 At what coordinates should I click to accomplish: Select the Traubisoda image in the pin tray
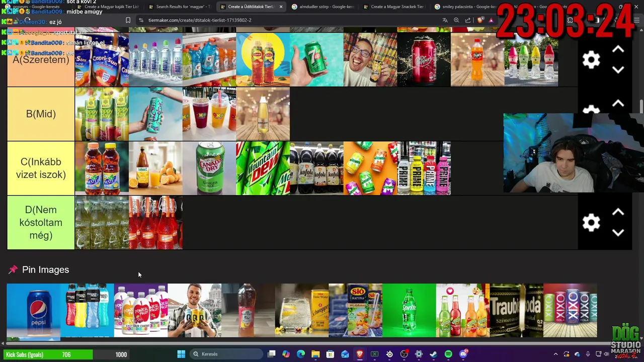point(516,310)
